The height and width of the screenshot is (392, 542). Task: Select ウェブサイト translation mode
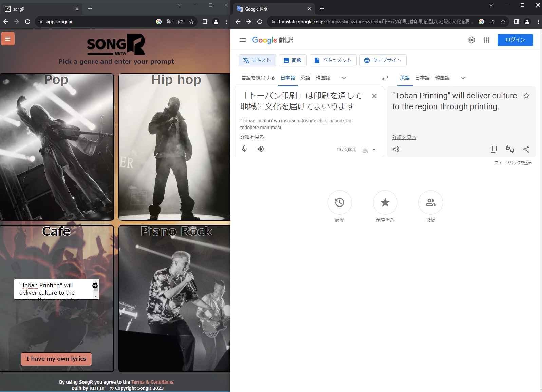coord(383,60)
